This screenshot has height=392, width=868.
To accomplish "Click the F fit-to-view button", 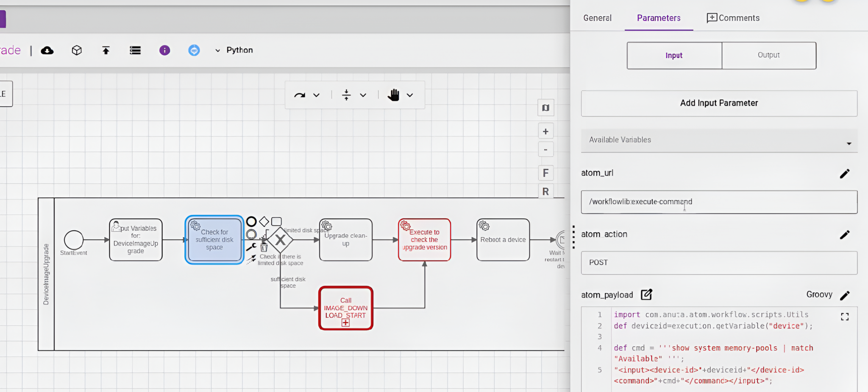I will (x=545, y=173).
